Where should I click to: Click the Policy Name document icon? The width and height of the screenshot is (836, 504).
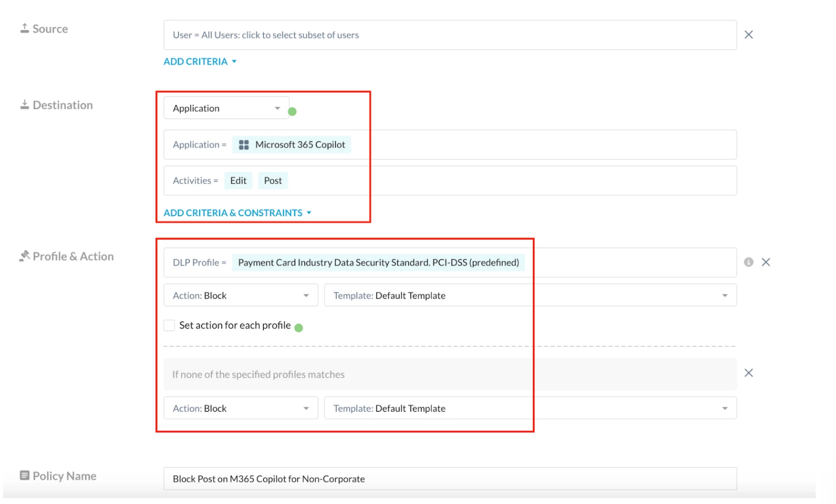[x=25, y=475]
